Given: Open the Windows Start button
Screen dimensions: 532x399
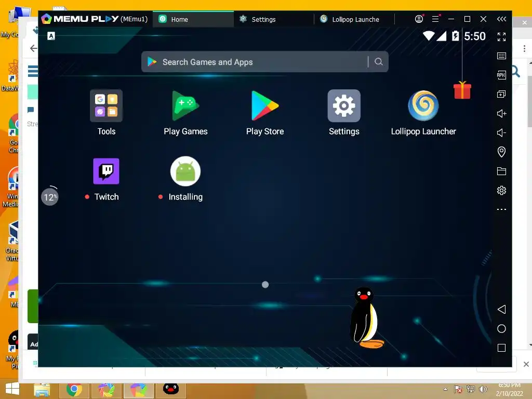Looking at the screenshot, I should coord(12,389).
